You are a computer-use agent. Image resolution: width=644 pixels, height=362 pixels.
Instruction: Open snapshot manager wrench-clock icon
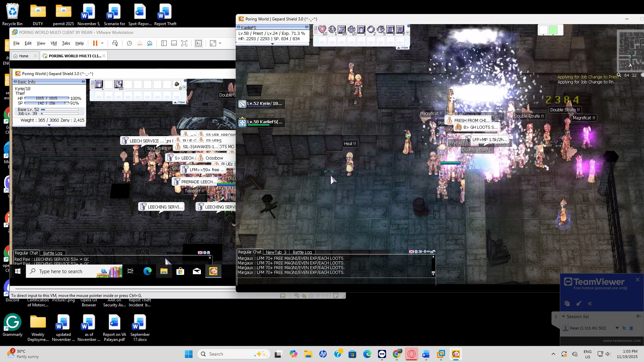coord(150,43)
